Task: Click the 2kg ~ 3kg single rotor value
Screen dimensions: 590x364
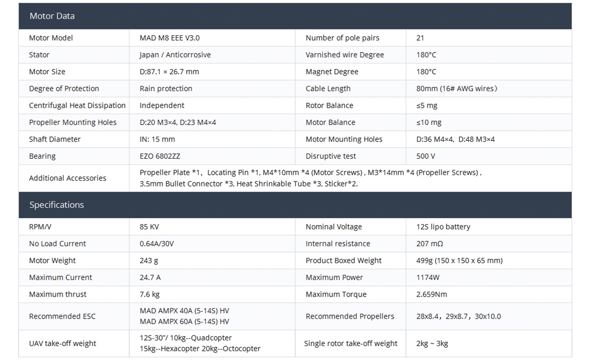Action: tap(432, 343)
